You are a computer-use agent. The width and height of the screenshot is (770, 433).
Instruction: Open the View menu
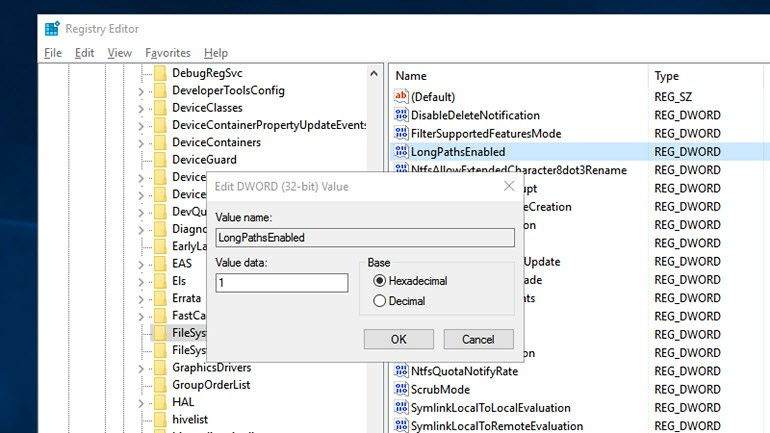tap(119, 53)
